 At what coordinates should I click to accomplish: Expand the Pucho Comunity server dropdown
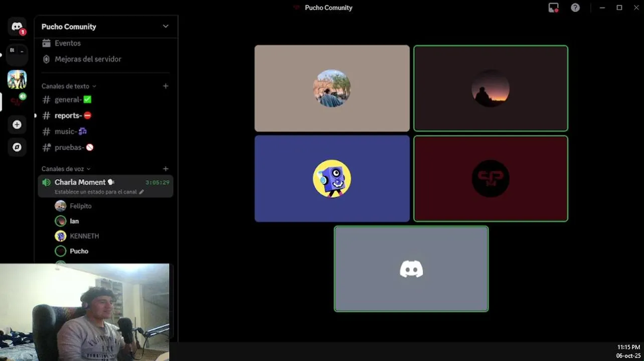click(166, 26)
